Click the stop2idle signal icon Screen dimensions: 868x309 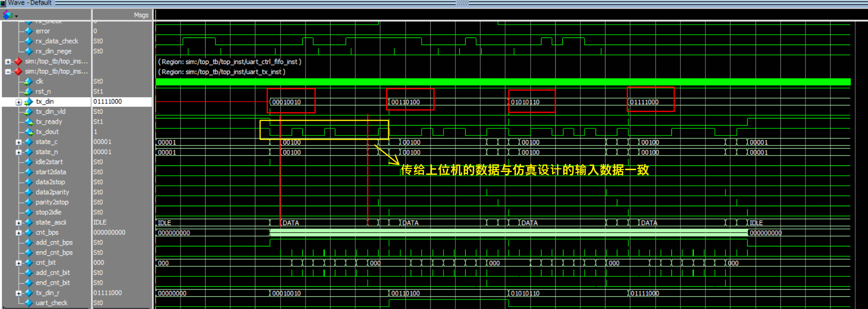pos(28,212)
